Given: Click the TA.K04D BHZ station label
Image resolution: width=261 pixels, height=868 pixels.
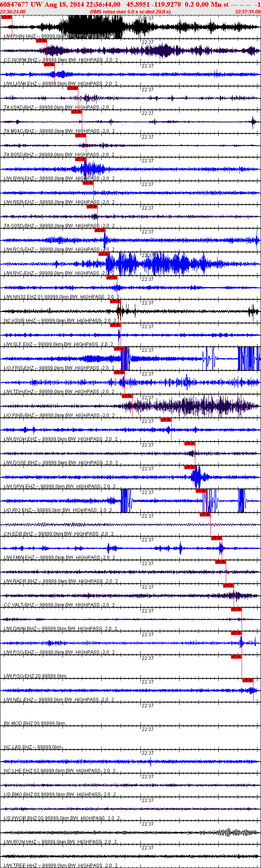Looking at the screenshot, I should [59, 107].
